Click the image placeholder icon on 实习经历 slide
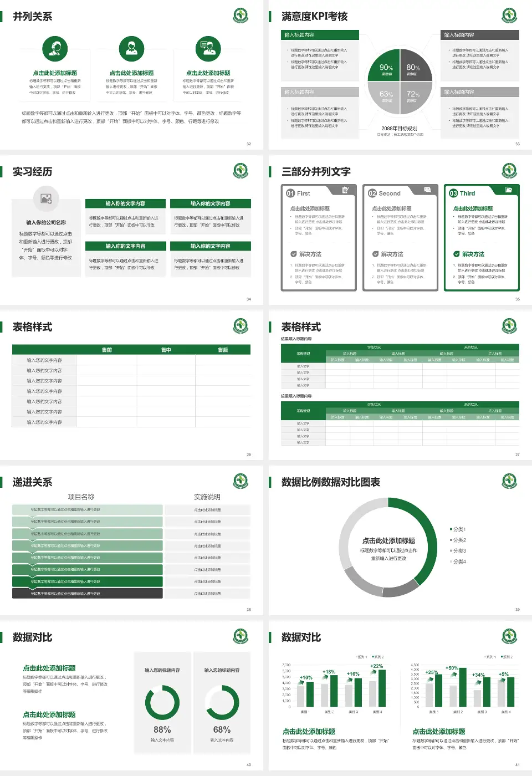This screenshot has width=532, height=776. 47,198
